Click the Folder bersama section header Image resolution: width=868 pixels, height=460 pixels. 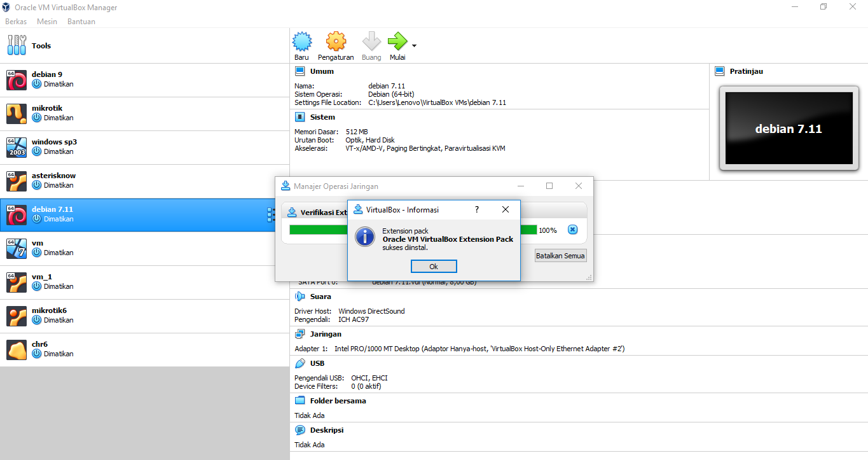pyautogui.click(x=338, y=401)
